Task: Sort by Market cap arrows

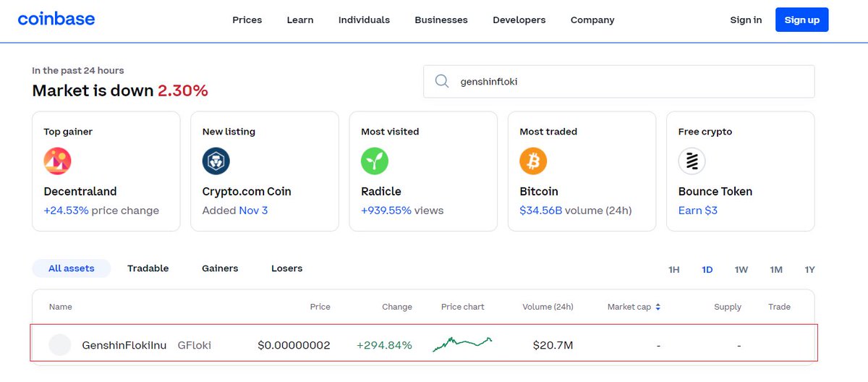Action: click(x=658, y=307)
